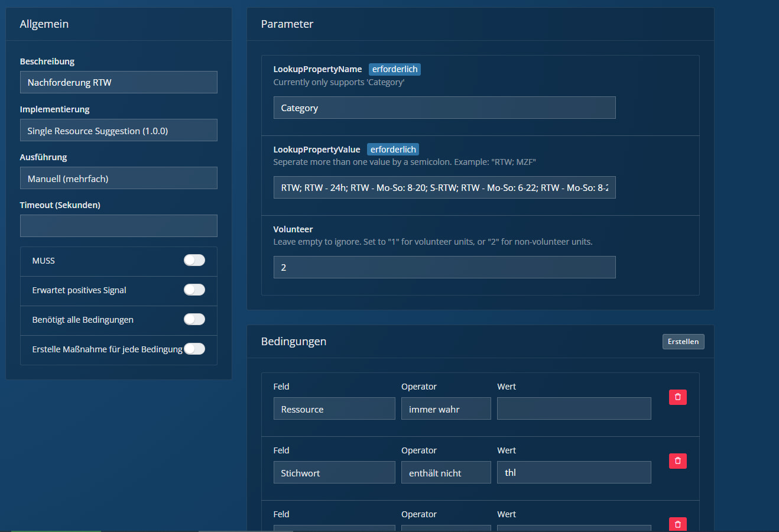Open Operator dropdown set to enthält nicht

point(446,473)
